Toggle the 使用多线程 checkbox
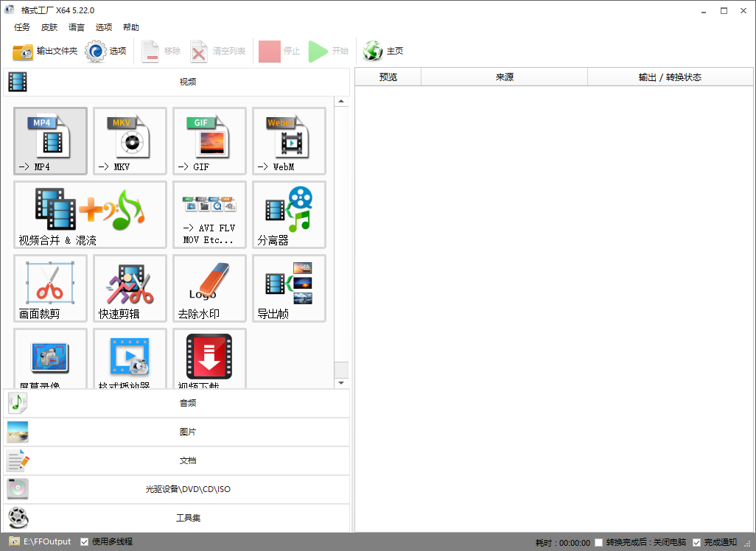Screen dimensions: 756x551 [x=85, y=542]
